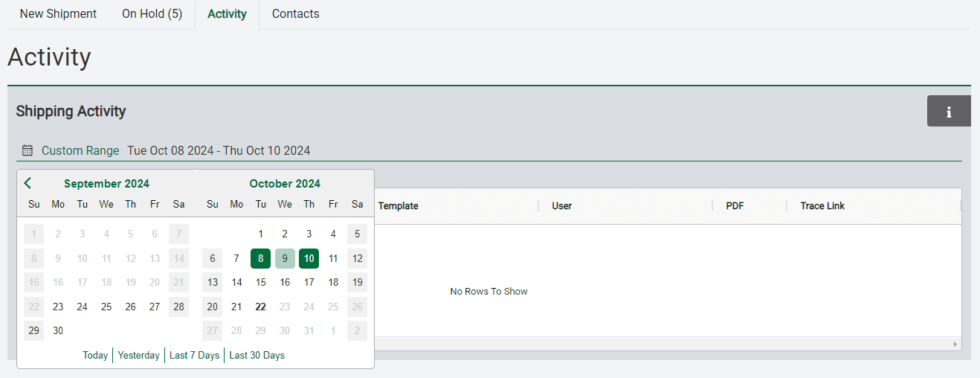
Task: Click the horizontal scrollbar right arrow
Action: pyautogui.click(x=955, y=345)
